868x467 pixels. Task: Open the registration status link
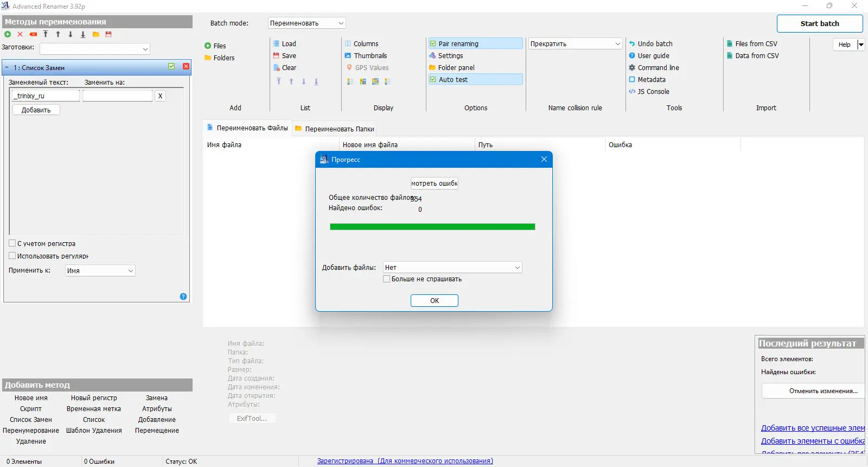tap(405, 461)
